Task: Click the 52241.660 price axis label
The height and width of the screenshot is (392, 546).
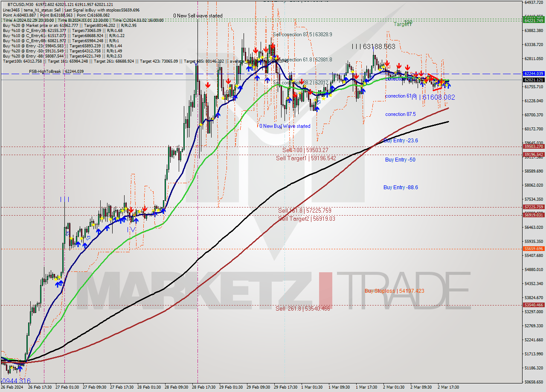Action: (x=534, y=340)
